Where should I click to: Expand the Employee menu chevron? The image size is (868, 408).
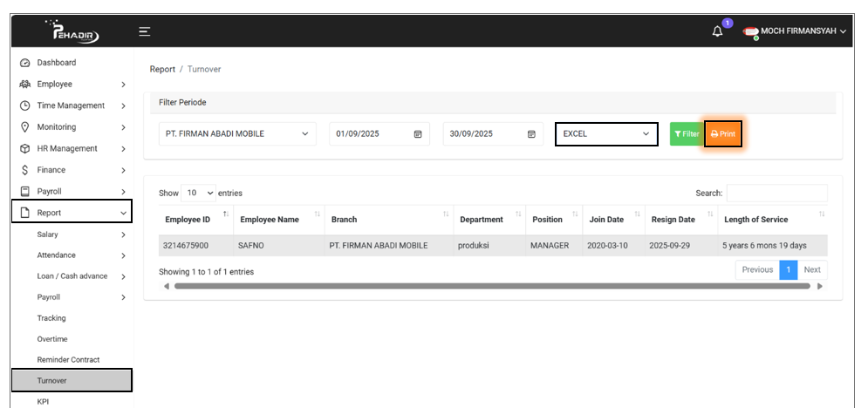(123, 85)
